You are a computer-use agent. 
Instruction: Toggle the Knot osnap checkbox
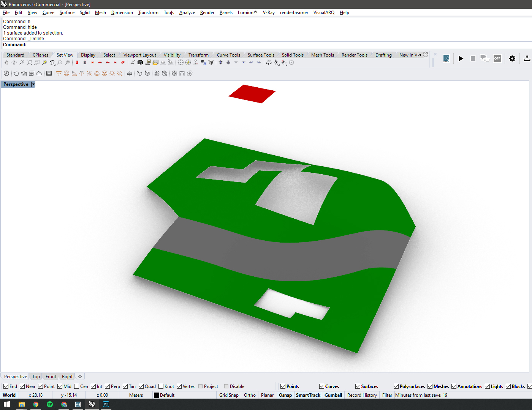161,386
